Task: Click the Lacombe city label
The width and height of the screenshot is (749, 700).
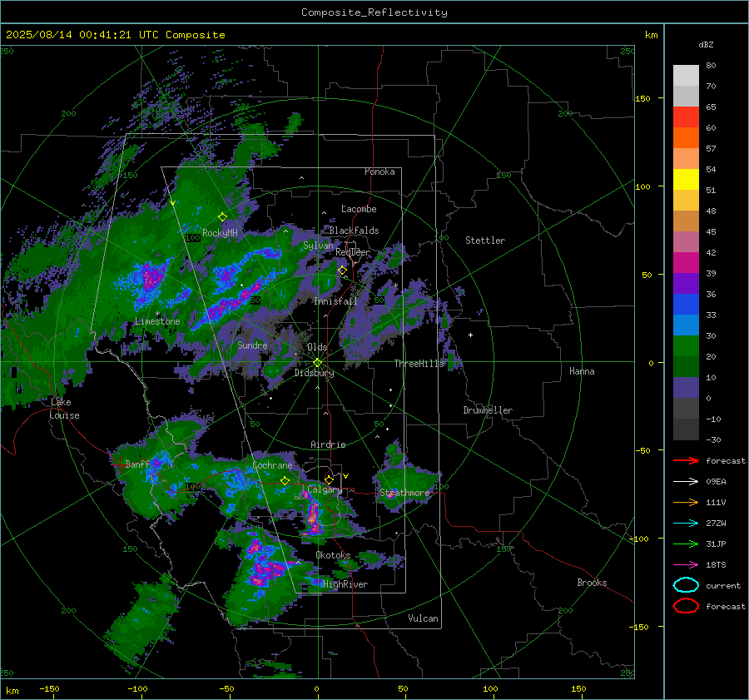Action: (x=359, y=209)
